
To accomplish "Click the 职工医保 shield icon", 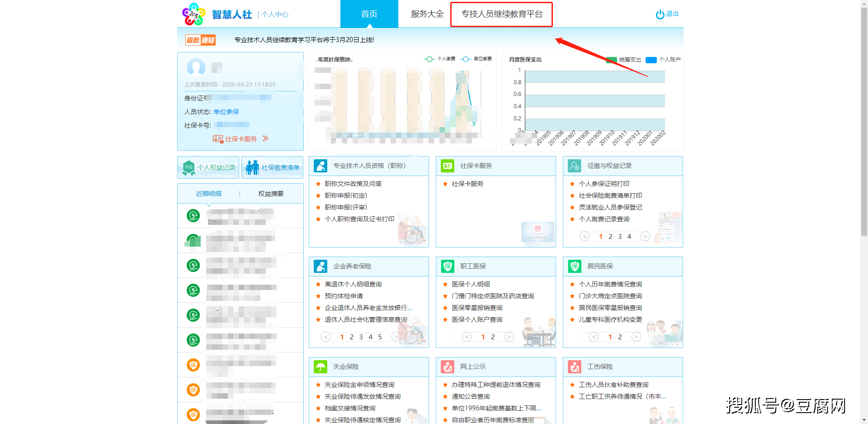I will click(x=448, y=266).
